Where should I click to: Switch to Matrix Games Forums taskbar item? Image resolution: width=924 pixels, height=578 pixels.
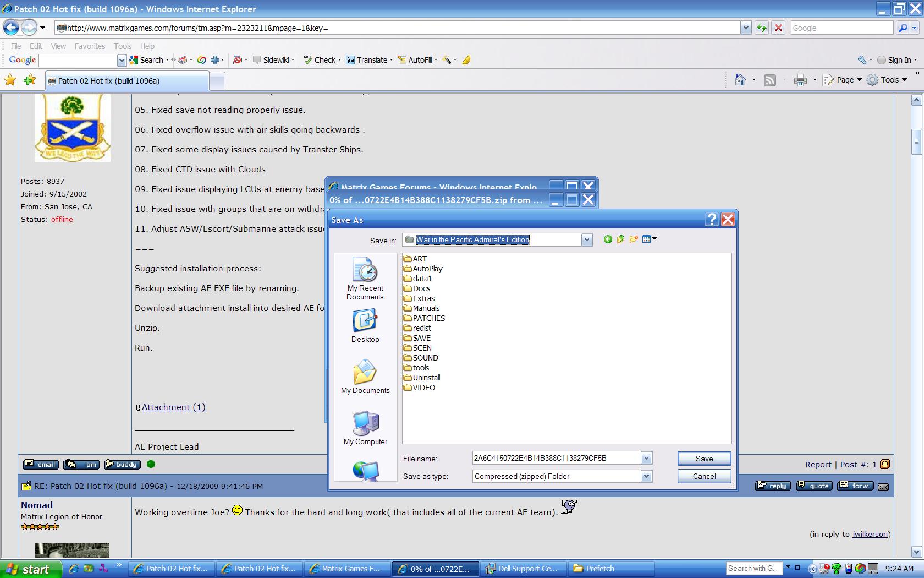click(x=347, y=569)
